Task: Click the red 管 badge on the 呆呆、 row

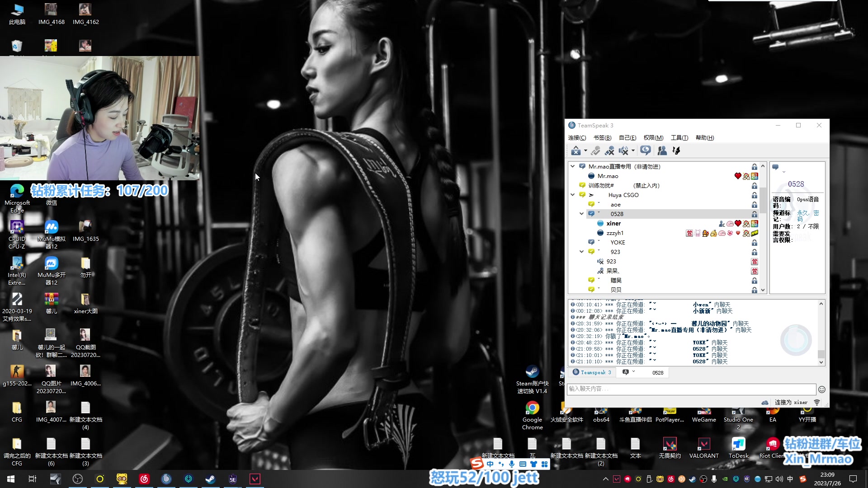Action: click(755, 271)
